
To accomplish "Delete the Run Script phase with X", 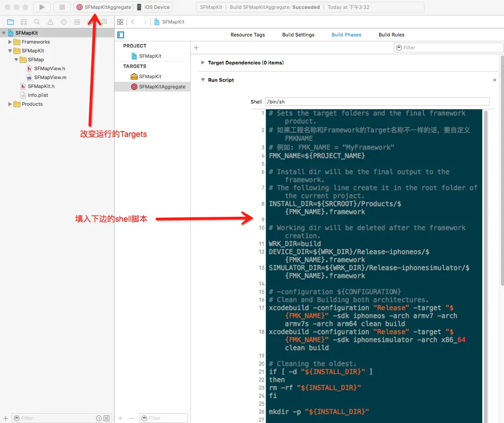I will pyautogui.click(x=494, y=80).
